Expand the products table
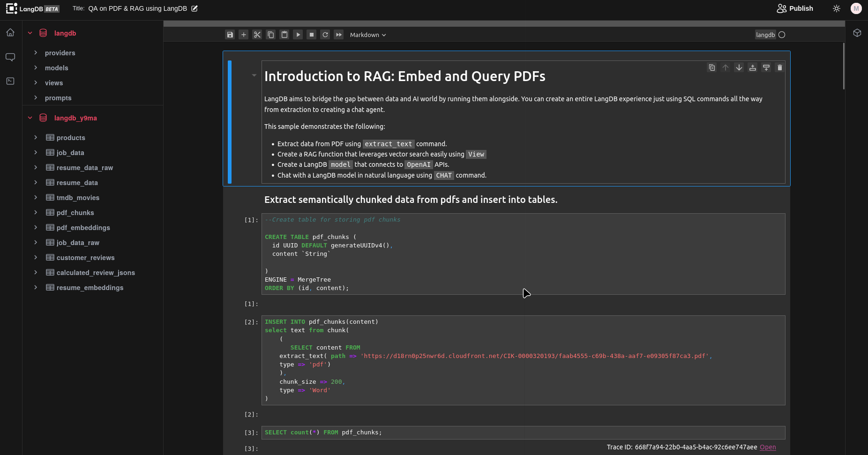Screen dimensions: 868x455 [x=36, y=138]
